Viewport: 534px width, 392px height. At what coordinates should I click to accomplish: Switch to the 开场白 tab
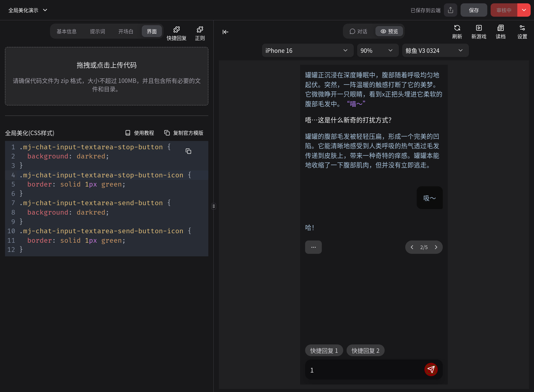coord(126,31)
